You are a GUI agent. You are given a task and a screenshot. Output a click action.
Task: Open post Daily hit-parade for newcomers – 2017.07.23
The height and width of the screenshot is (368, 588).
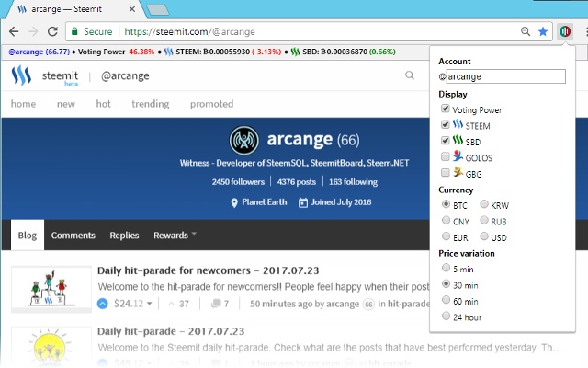[209, 270]
